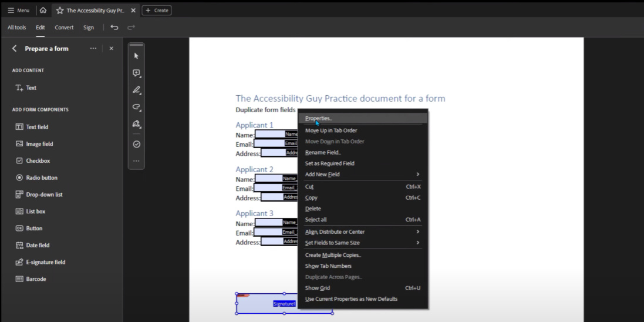Choose the freehand draw loop tool

click(136, 107)
